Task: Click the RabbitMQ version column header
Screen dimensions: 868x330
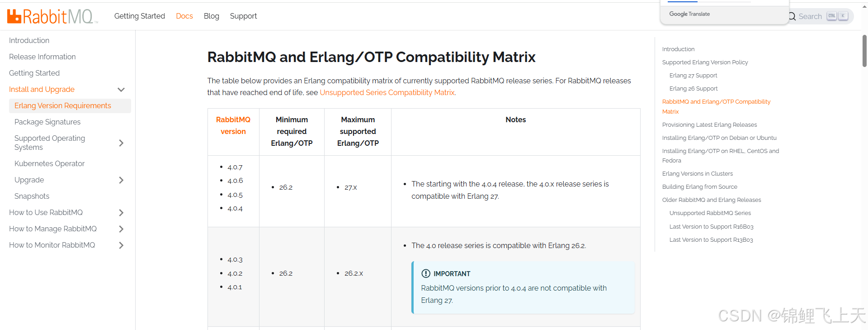Action: 233,125
